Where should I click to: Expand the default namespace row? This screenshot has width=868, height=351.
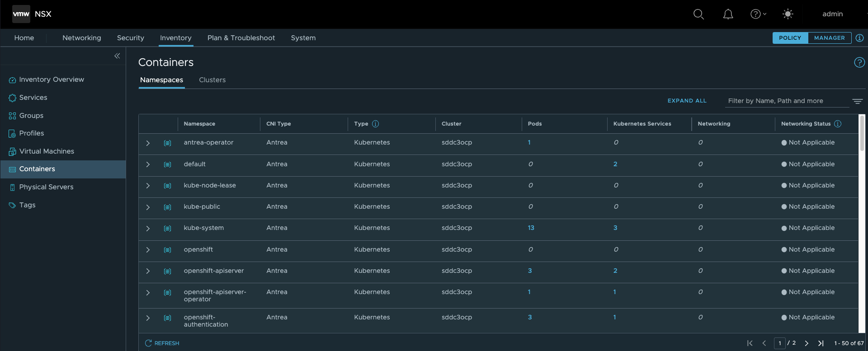click(x=148, y=164)
